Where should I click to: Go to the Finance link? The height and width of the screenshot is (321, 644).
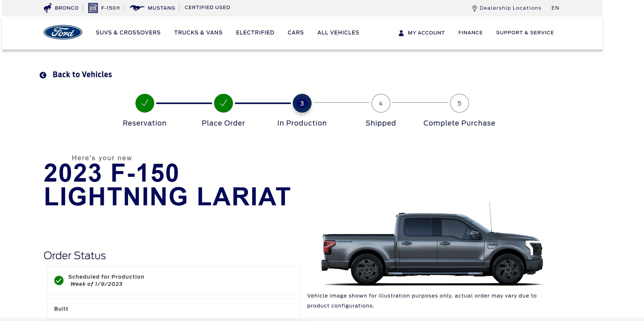(x=470, y=33)
